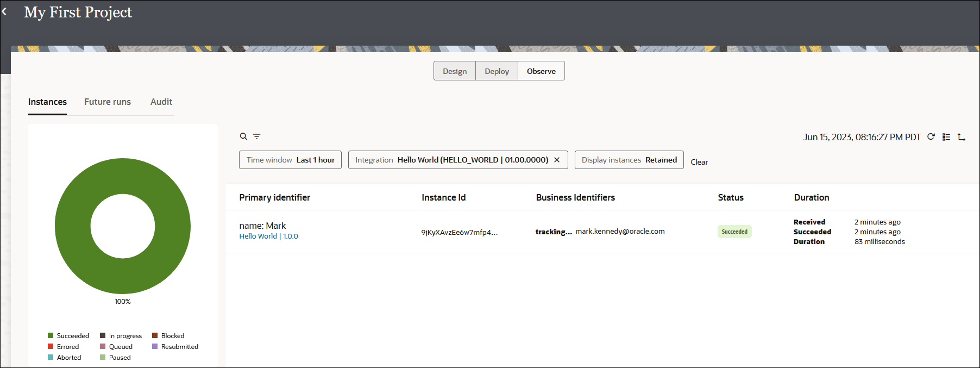
Task: Click the Primary identifier column header
Action: tap(274, 197)
